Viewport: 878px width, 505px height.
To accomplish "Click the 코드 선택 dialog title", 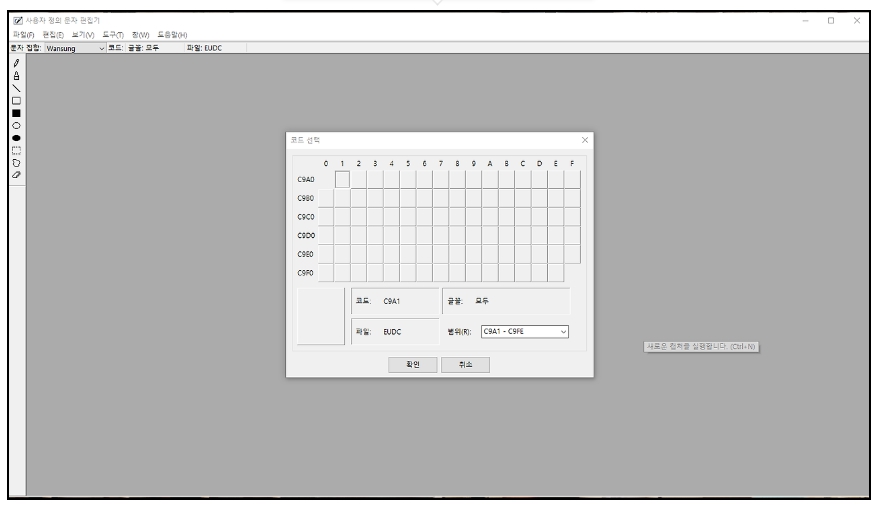I will click(305, 140).
